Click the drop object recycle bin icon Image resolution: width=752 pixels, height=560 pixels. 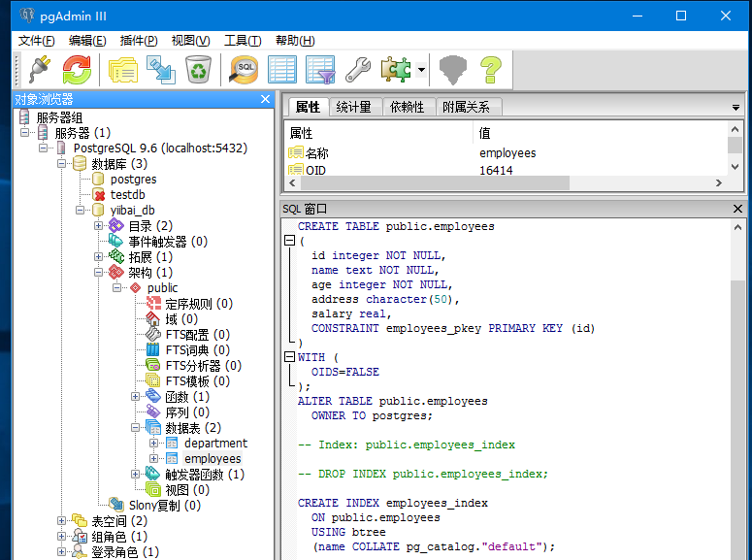(x=198, y=70)
